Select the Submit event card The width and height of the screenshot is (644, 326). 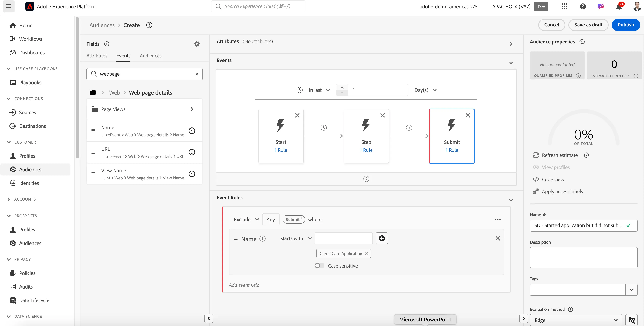pyautogui.click(x=452, y=136)
